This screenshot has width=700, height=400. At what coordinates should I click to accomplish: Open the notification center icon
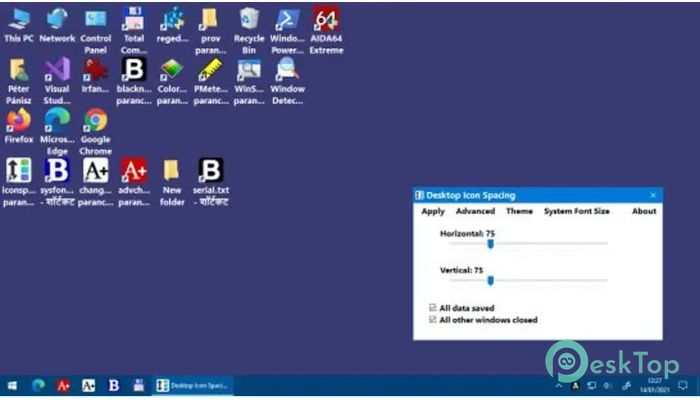pos(683,385)
